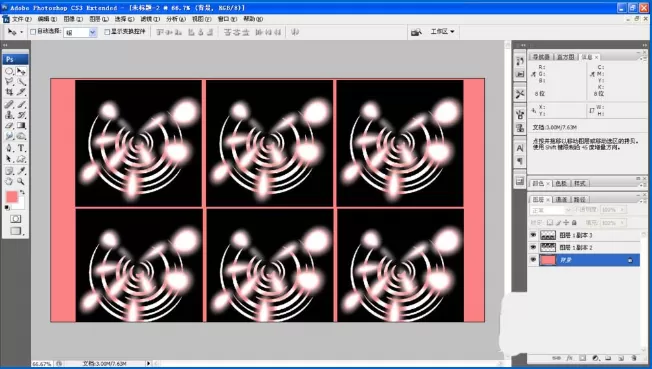Toggle lock position icon in Layers
The height and width of the screenshot is (369, 652).
tap(566, 223)
